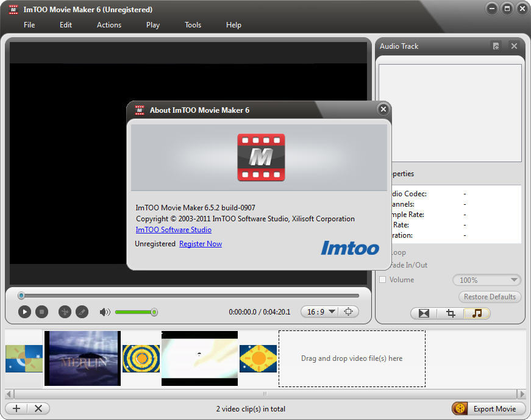This screenshot has width=531, height=420.
Task: Click the Register Now link
Action: pos(201,243)
